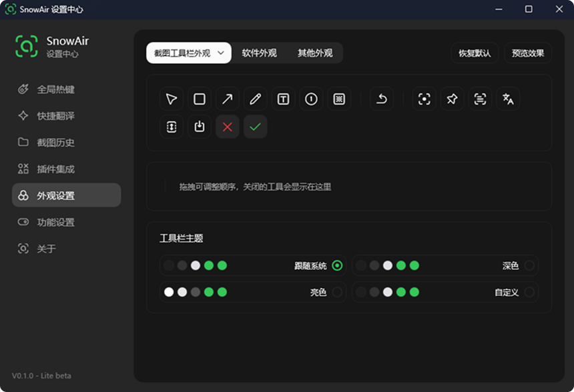Click the green confirm checkmark icon

255,127
